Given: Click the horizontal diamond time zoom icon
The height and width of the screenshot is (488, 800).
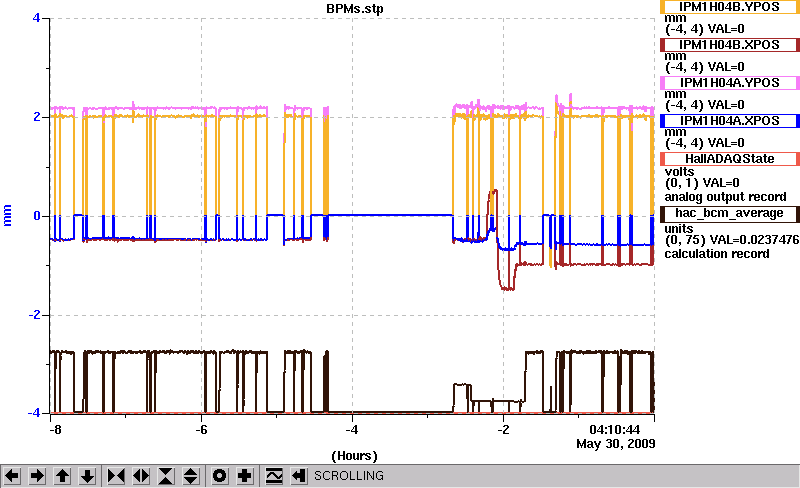Looking at the screenshot, I should pyautogui.click(x=141, y=476).
